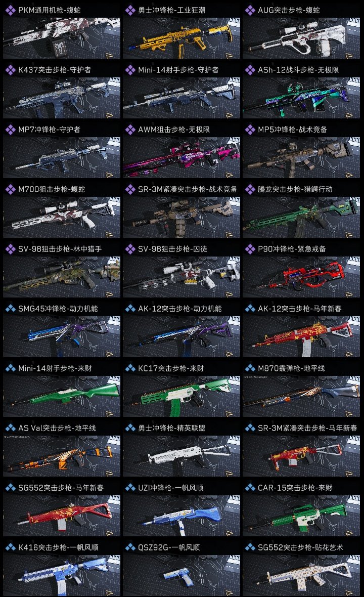364x597 pixels.
Task: Click the blue rarity icon beside M870霰弹枪-地平线
Action: point(250,368)
